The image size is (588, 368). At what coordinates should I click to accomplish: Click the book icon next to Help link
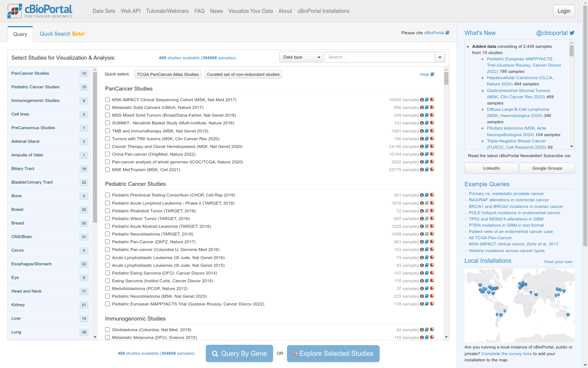pyautogui.click(x=432, y=74)
